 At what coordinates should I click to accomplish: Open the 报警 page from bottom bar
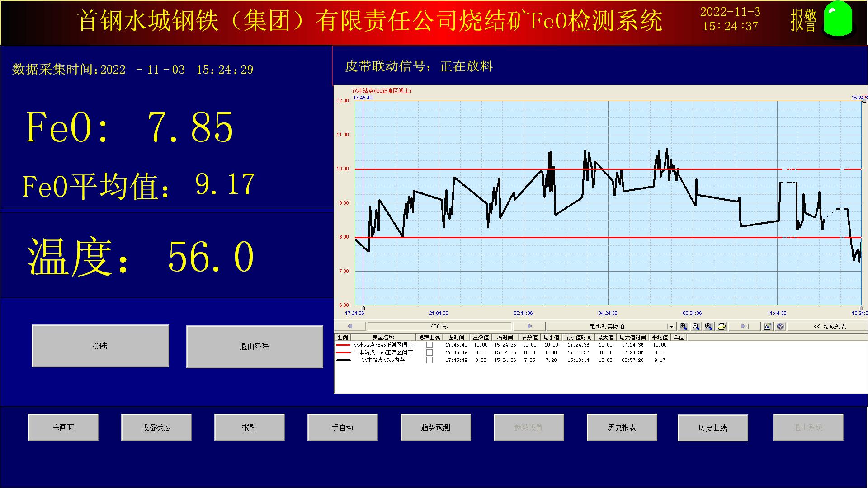(250, 427)
